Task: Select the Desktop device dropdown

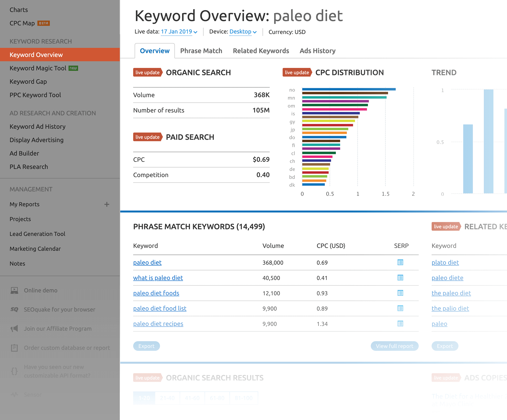Action: (x=242, y=32)
